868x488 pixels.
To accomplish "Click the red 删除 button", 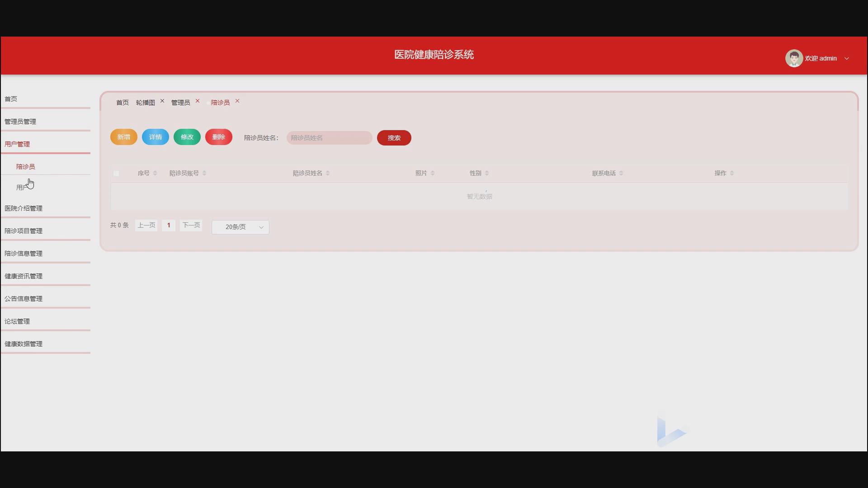I will click(218, 137).
